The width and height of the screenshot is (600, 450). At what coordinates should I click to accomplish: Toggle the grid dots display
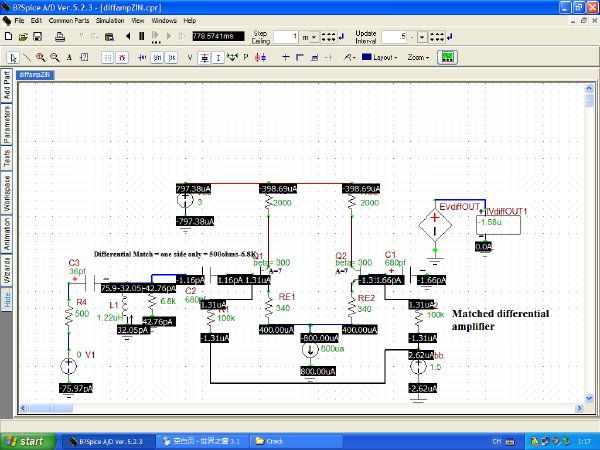pyautogui.click(x=108, y=58)
